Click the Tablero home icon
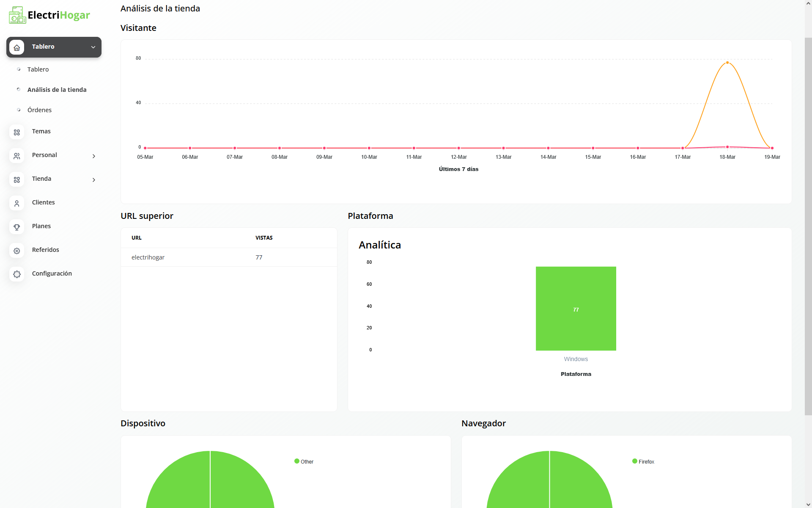The image size is (812, 508). pos(17,47)
